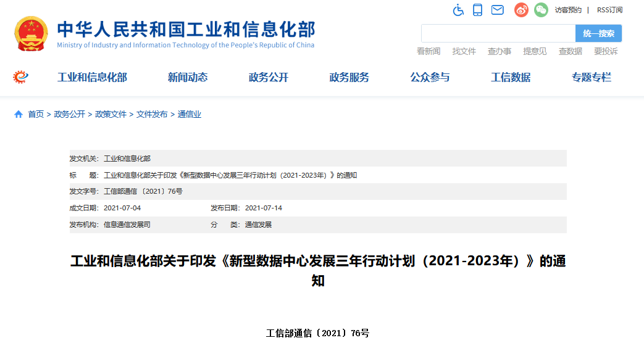This screenshot has width=644, height=351.
Task: Open 新闻动态 navigation menu
Action: (x=188, y=77)
